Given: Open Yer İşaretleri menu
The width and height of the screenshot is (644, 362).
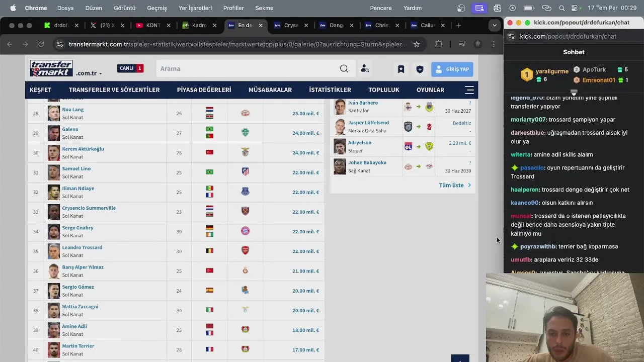Looking at the screenshot, I should tap(195, 8).
